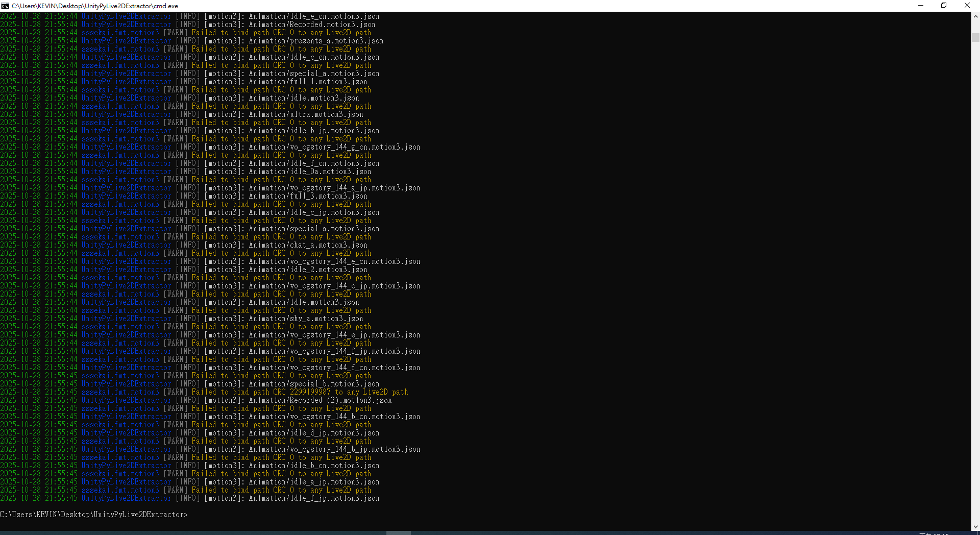
Task: Click the Animation/idle_f_jp.motion3.json last log line
Action: pyautogui.click(x=314, y=498)
